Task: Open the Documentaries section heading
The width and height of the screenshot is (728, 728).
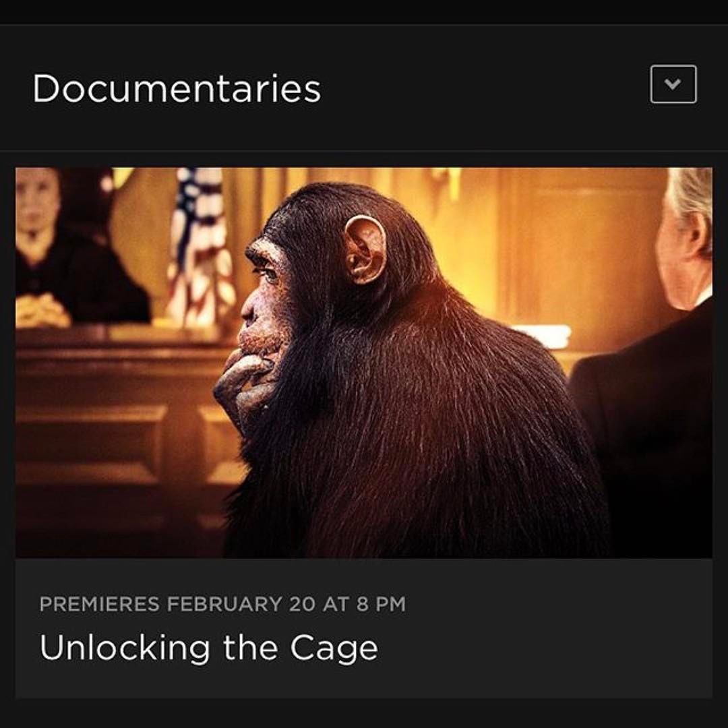Action: (177, 88)
